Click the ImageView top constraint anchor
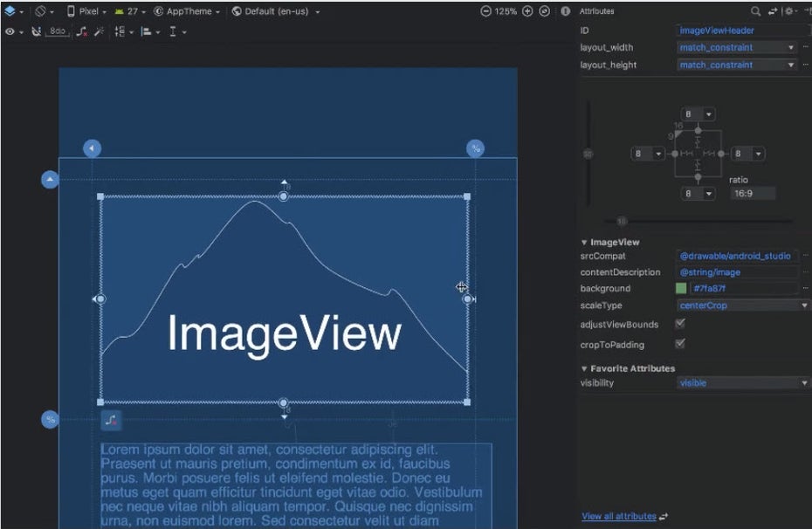This screenshot has height=529, width=812. 283,196
